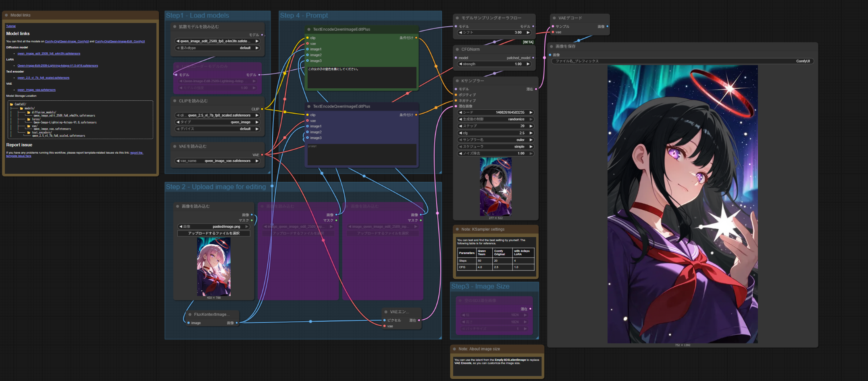Screen dimensions: 868x381
Task: Open the タイプ qwen_image dropdown
Action: pyautogui.click(x=218, y=122)
